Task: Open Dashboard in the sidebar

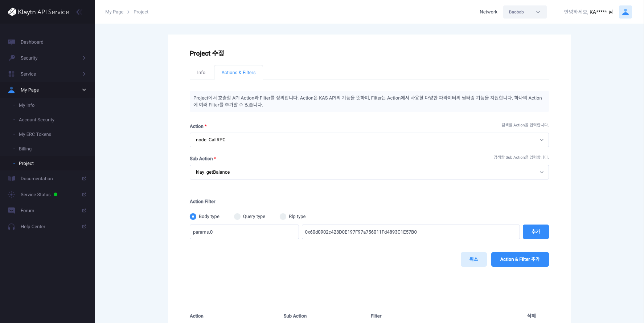Action: 32,42
